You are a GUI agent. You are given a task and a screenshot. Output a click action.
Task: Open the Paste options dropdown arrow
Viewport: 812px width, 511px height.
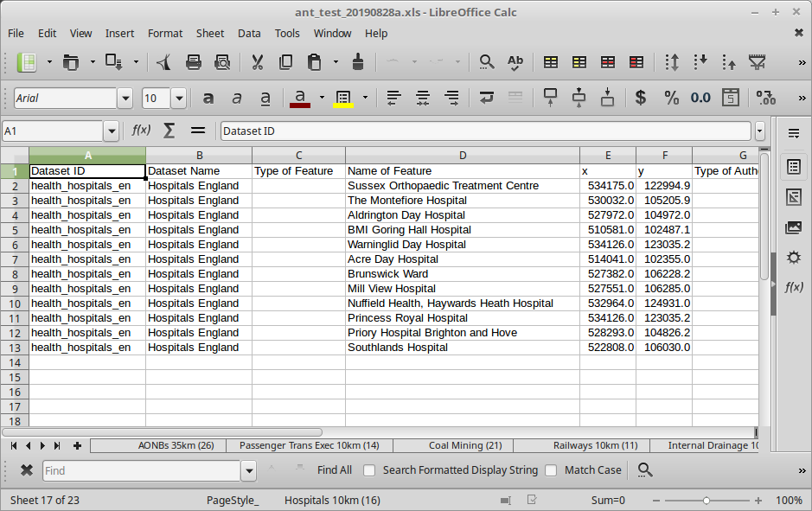click(336, 62)
